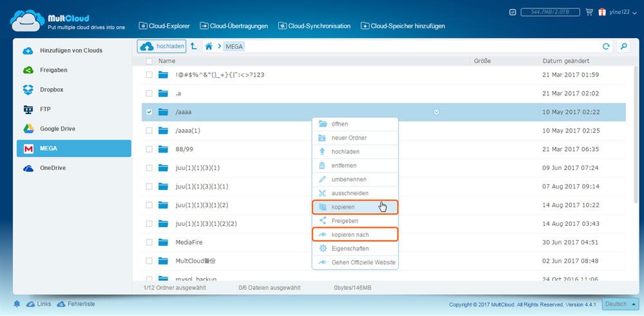
Task: Click the red MEGA icon
Action: (28, 149)
